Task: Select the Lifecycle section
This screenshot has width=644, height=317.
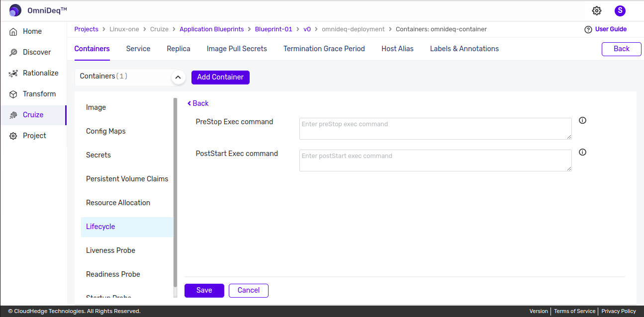Action: point(127,227)
